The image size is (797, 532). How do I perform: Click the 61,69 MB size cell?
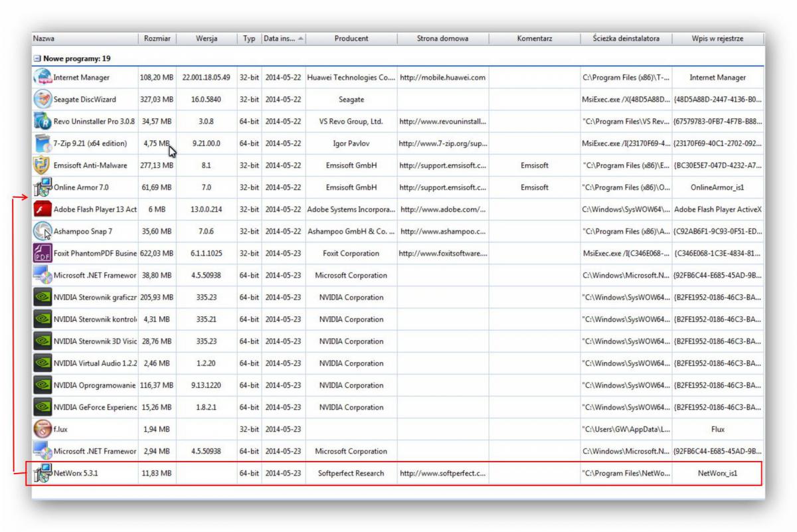point(157,187)
